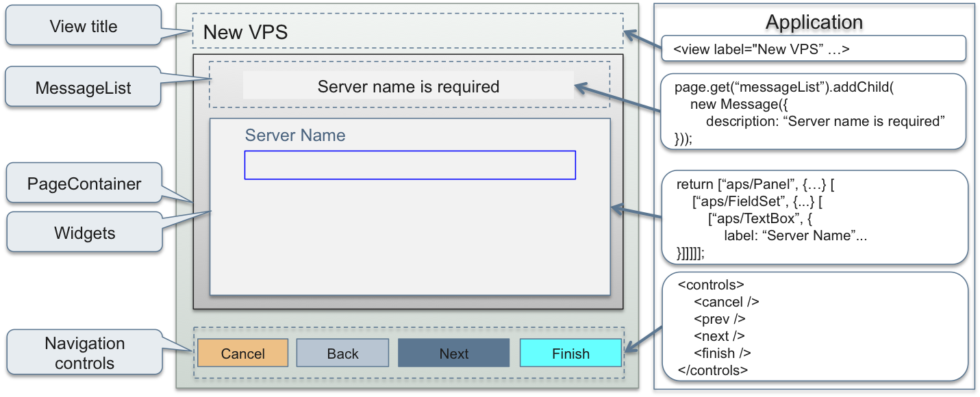Image resolution: width=980 pixels, height=397 pixels.
Task: Click the Next button
Action: [453, 353]
